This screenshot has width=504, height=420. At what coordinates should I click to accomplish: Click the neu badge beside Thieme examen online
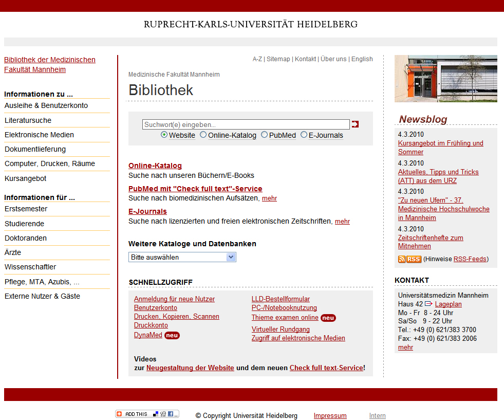328,318
